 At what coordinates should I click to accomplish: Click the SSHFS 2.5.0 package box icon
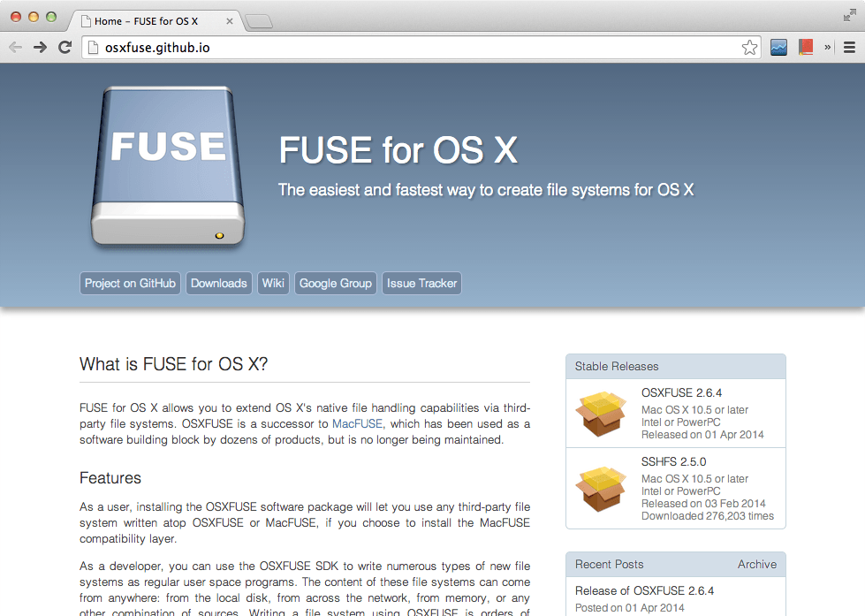click(601, 489)
